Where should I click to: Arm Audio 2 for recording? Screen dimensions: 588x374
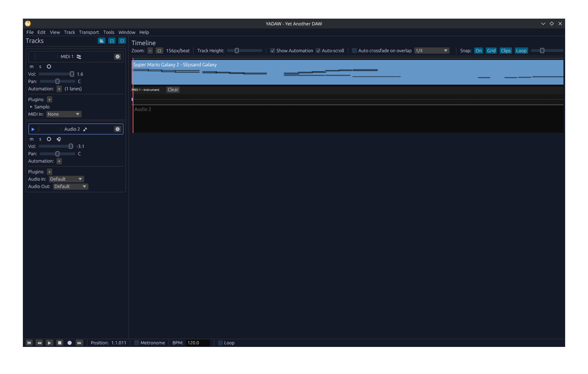click(49, 139)
